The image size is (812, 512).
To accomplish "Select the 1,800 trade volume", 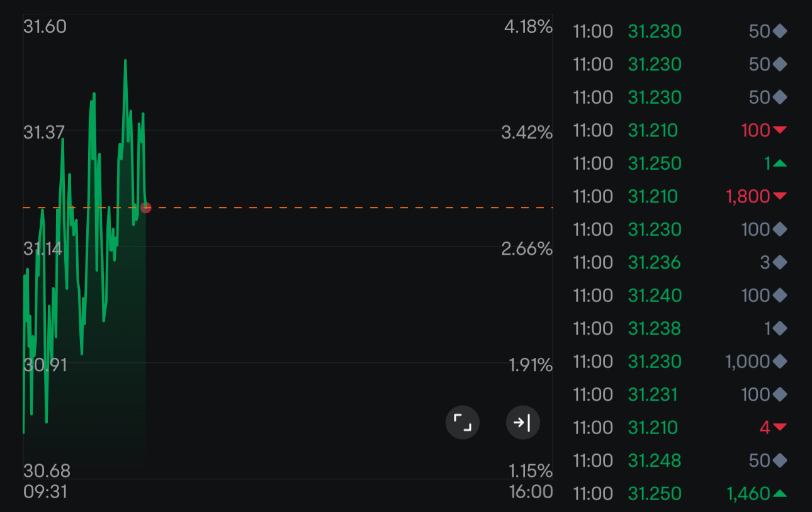I will coord(748,196).
